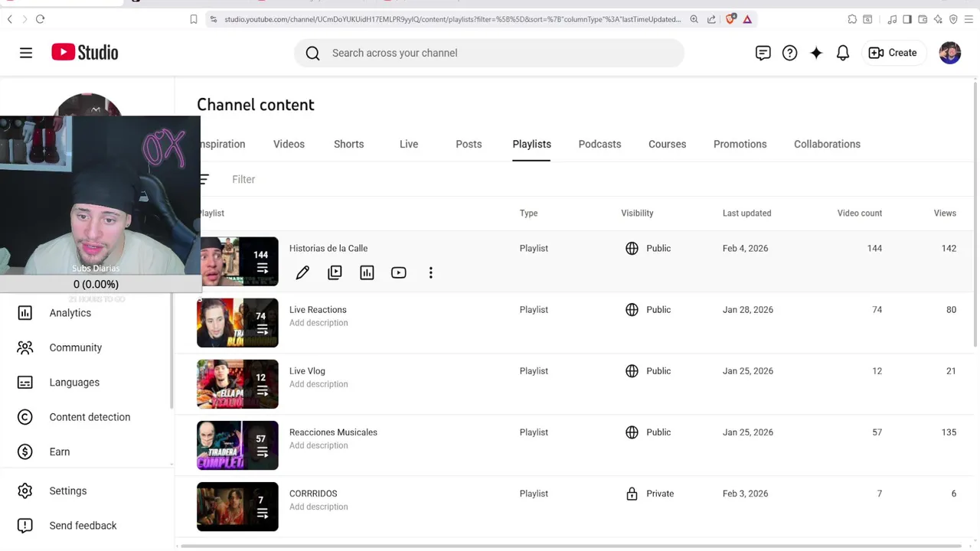Viewport: 980px width, 551px height.
Task: Click Add description under Live Reactions
Action: point(318,323)
